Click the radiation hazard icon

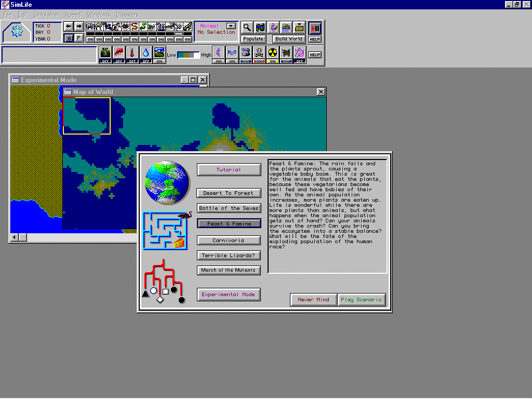click(272, 52)
